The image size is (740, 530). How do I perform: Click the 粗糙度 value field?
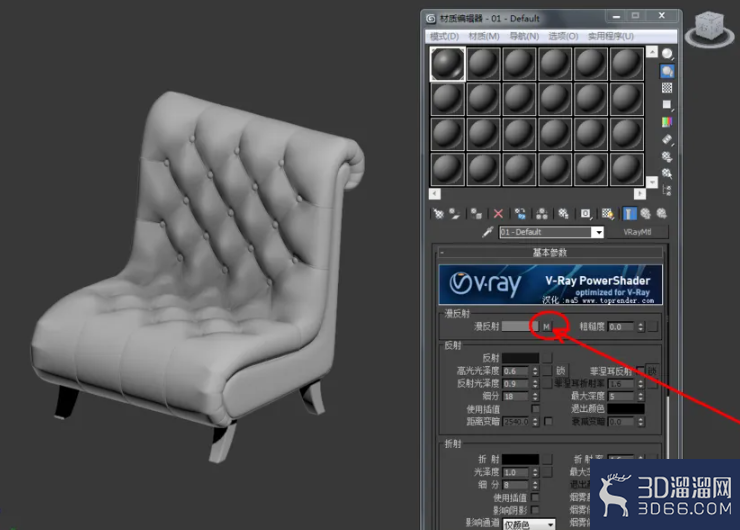point(622,327)
